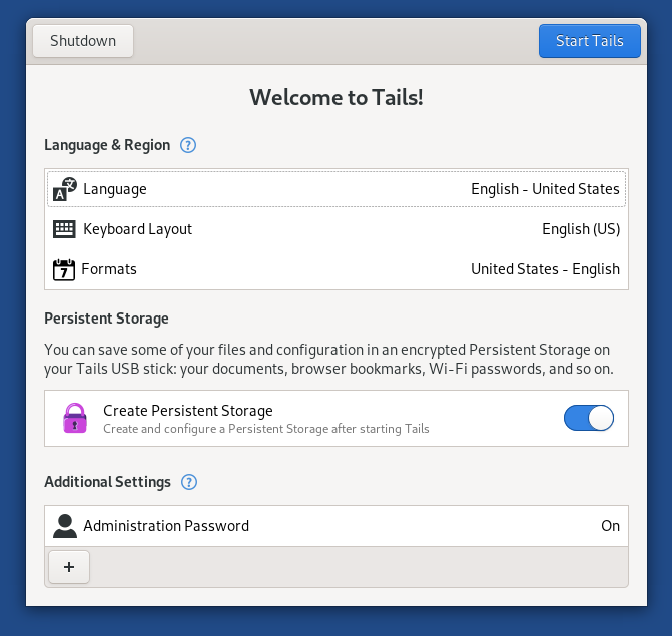Open the Formats selector for United States - English
The width and height of the screenshot is (672, 636).
click(x=336, y=269)
